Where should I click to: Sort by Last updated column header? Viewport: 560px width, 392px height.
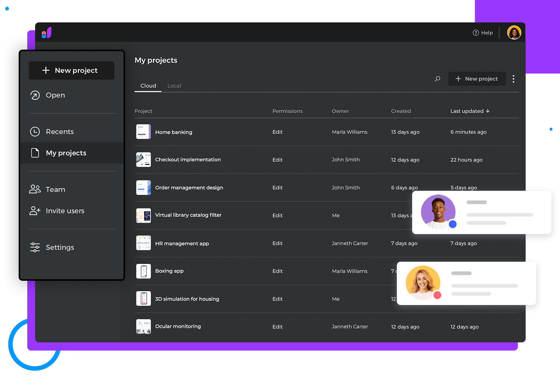(470, 111)
